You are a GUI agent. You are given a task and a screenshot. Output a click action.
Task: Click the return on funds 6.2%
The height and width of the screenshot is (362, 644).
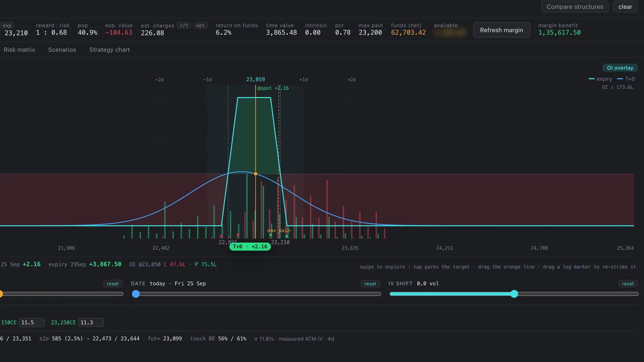pos(223,33)
